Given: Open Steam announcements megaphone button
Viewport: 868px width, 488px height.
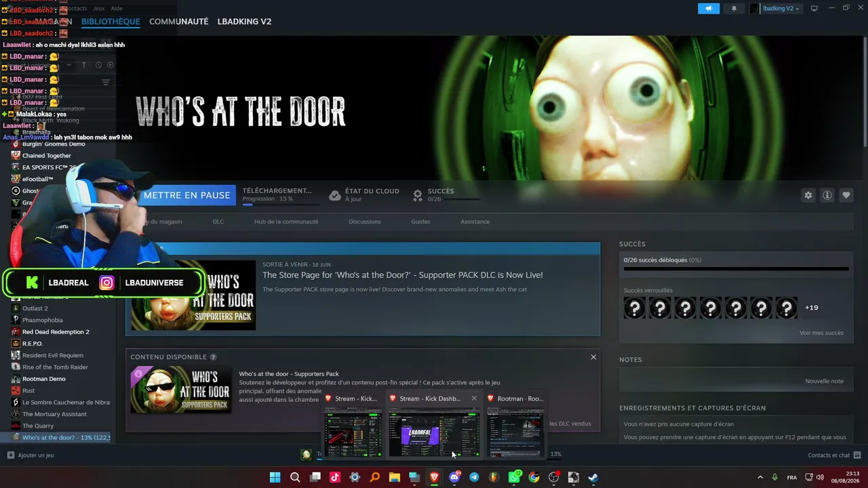Looking at the screenshot, I should tap(709, 8).
